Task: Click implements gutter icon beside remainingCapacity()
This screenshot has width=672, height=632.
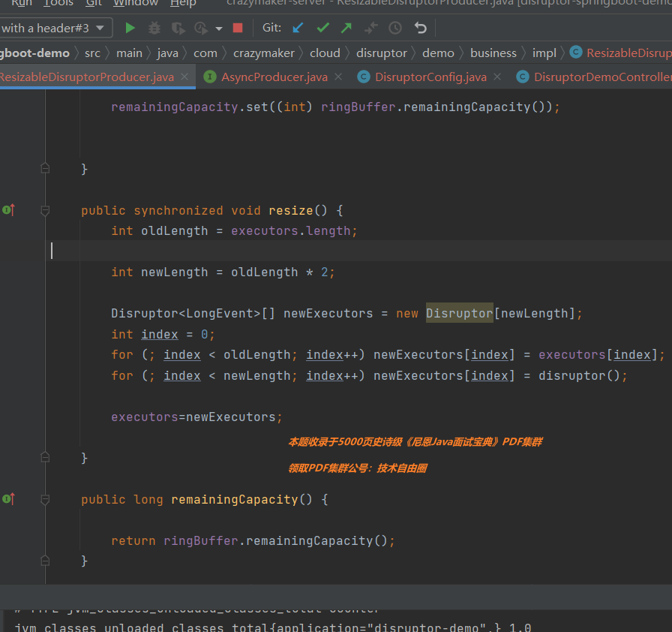Action: (x=8, y=499)
